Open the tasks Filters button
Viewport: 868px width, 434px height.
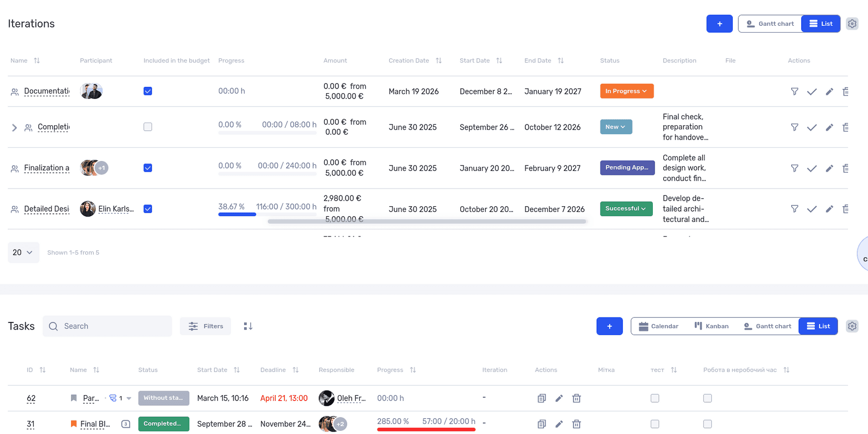click(206, 326)
